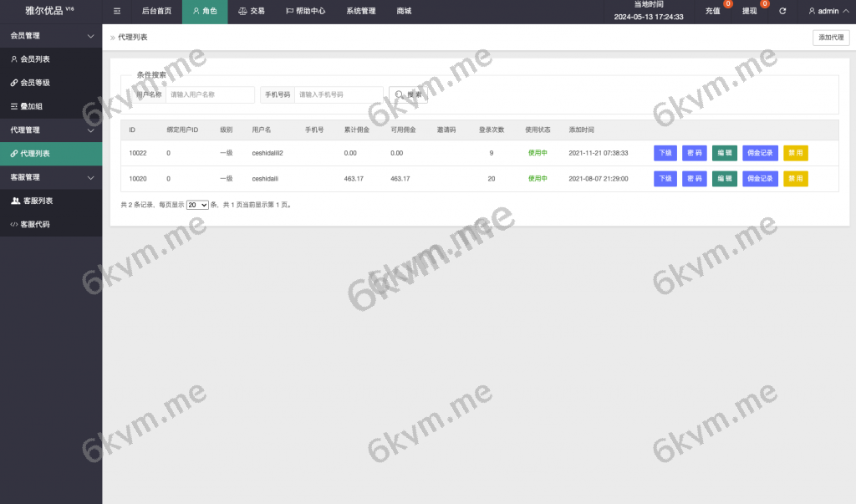This screenshot has height=504, width=856.
Task: Switch to the 交易 top menu
Action: tap(252, 12)
